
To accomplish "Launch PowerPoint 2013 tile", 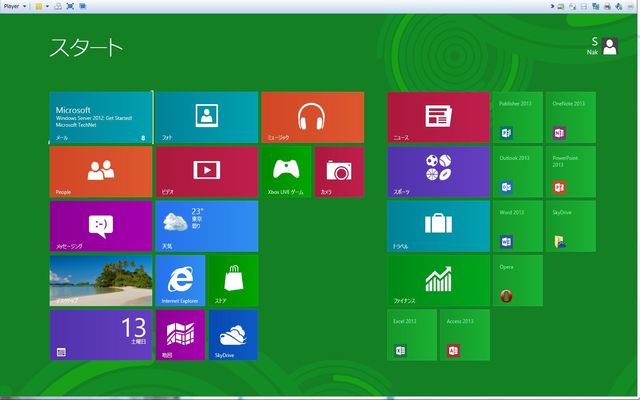I will click(571, 172).
